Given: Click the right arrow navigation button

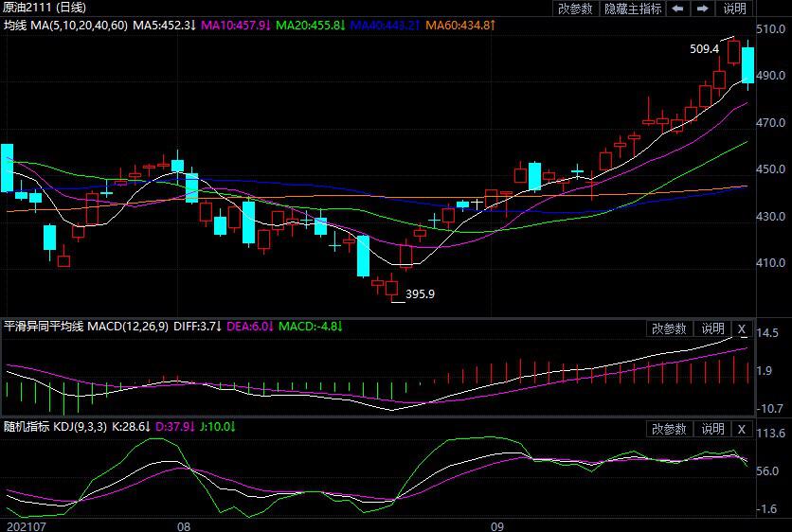Looking at the screenshot, I should click(703, 9).
